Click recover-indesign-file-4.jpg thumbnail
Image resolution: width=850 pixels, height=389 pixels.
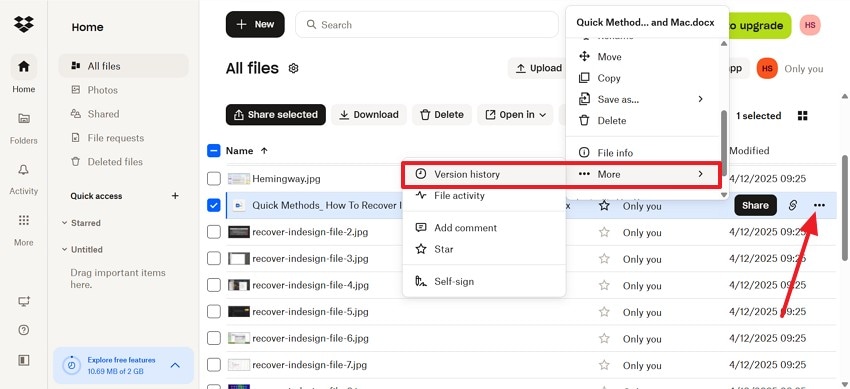point(239,285)
